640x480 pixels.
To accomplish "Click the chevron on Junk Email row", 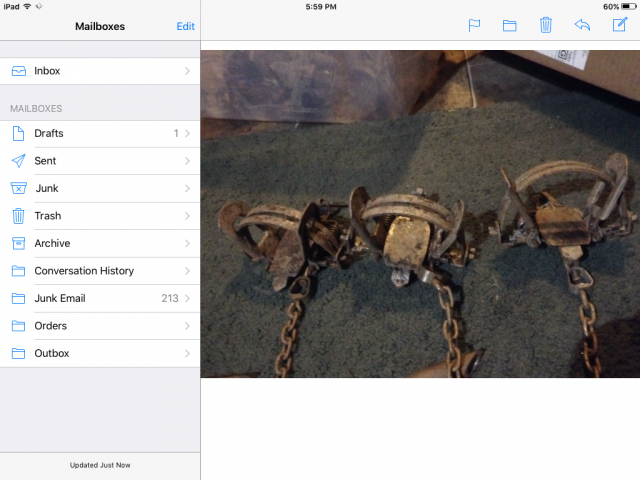I will coord(187,298).
